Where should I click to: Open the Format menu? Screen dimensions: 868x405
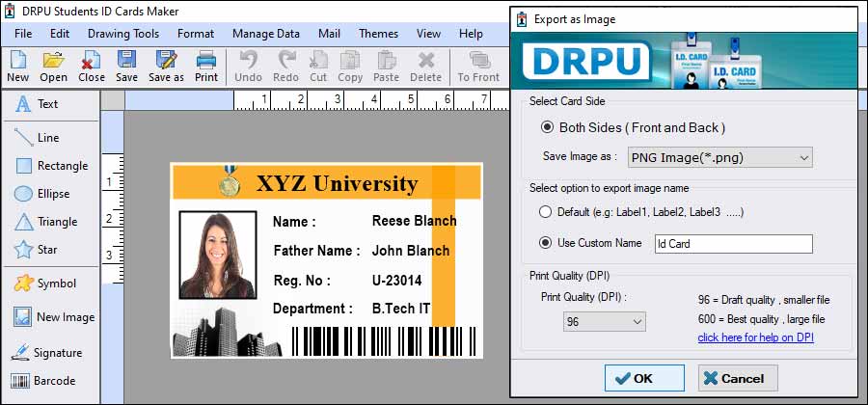[196, 34]
